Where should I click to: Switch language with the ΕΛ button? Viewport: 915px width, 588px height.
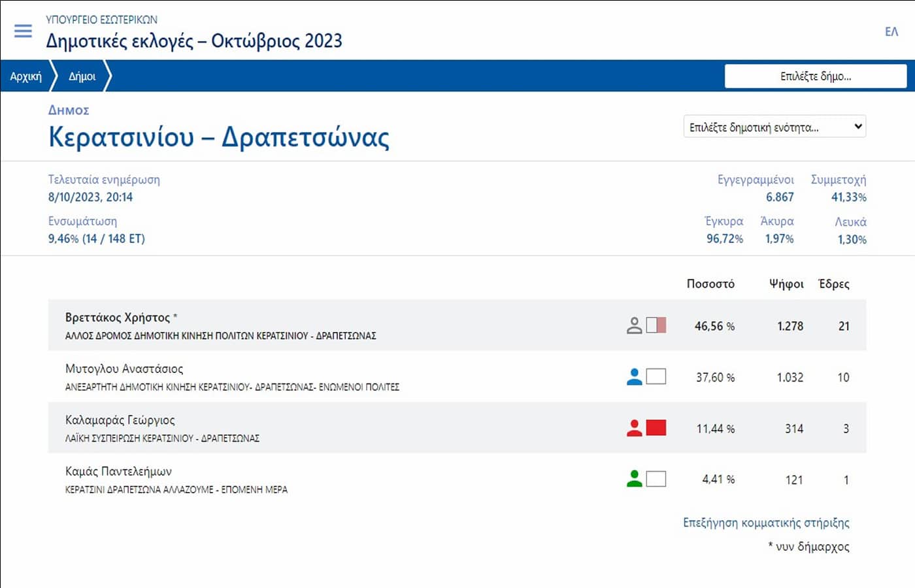891,31
